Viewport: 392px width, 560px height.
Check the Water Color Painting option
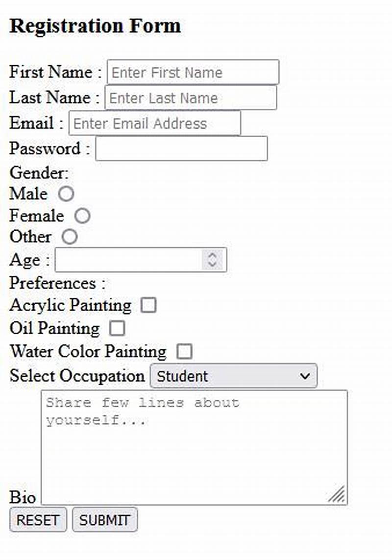184,351
